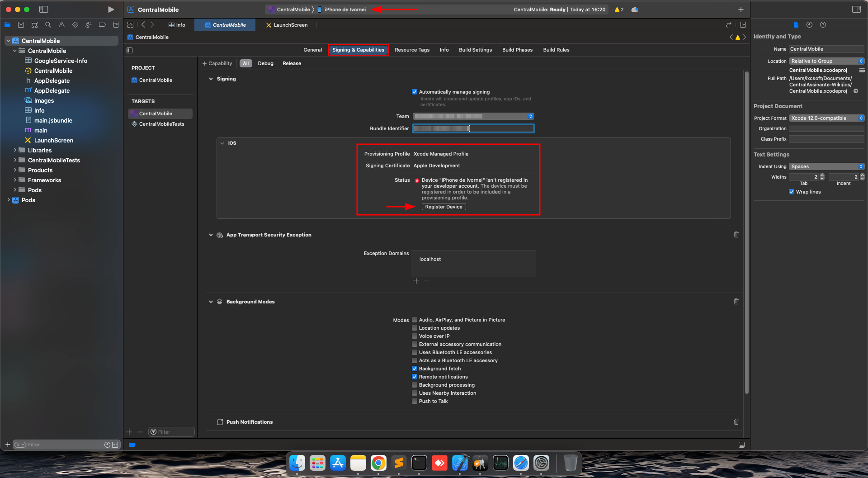868x478 pixels.
Task: Toggle the inspectors panel icon at top right
Action: click(x=856, y=9)
